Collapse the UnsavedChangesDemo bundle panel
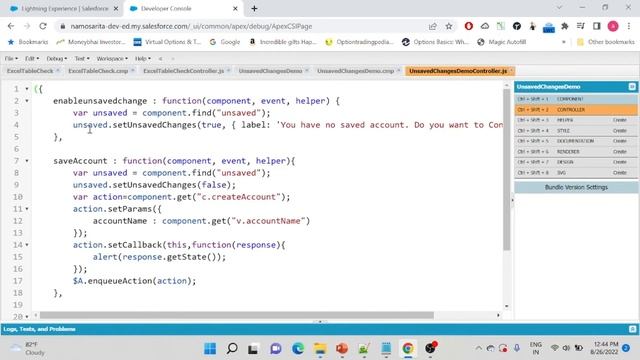Image resolution: width=640 pixels, height=360 pixels. [x=632, y=87]
